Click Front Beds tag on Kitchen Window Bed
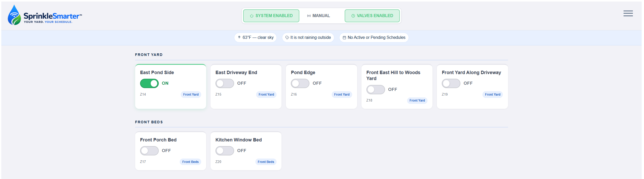Viewport: 644px width, 179px height. [266, 162]
